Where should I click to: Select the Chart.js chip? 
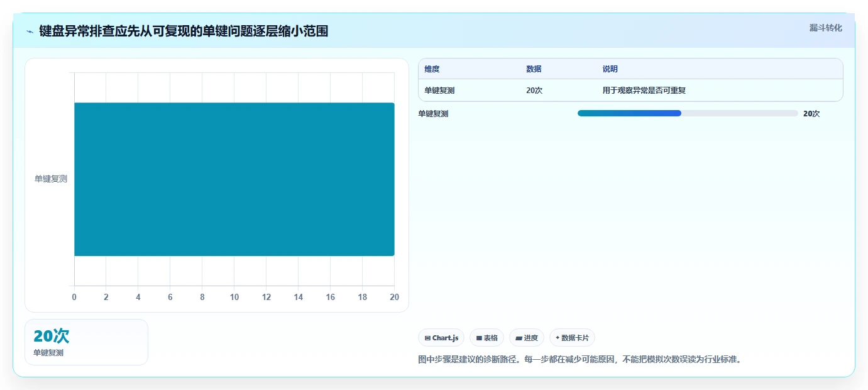point(441,338)
